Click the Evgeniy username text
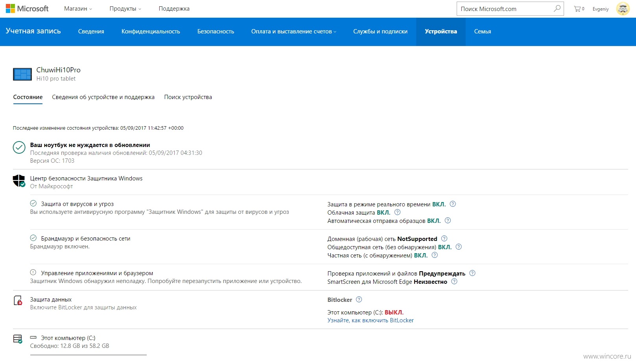 tap(601, 9)
